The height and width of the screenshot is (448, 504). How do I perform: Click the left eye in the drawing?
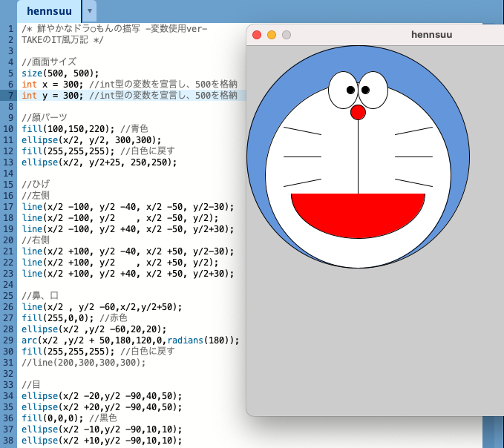tap(343, 90)
